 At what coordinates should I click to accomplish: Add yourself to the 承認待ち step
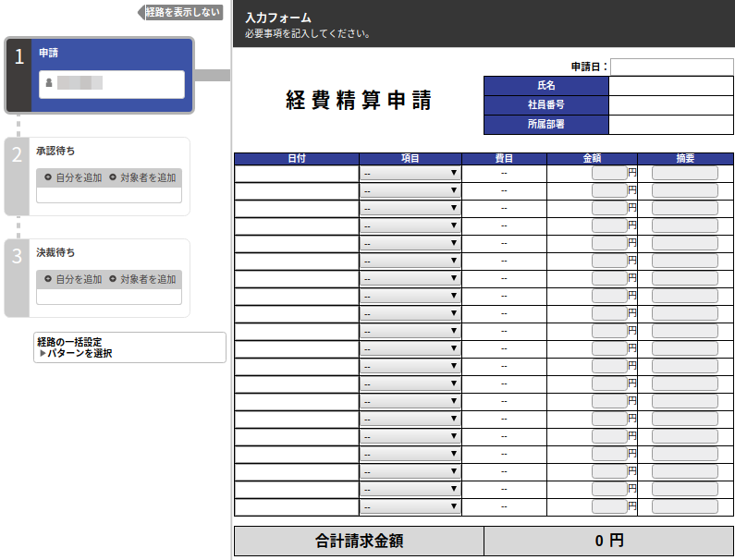click(74, 177)
